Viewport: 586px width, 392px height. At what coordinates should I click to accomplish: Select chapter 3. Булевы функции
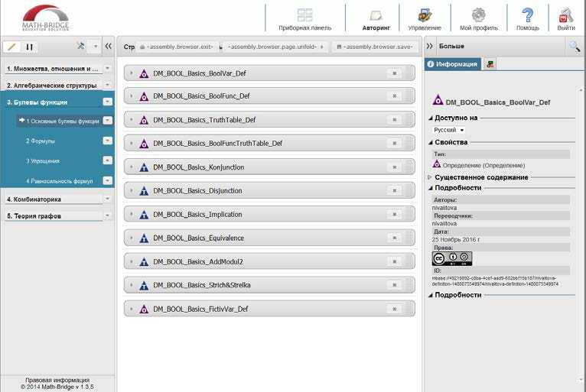[x=37, y=102]
